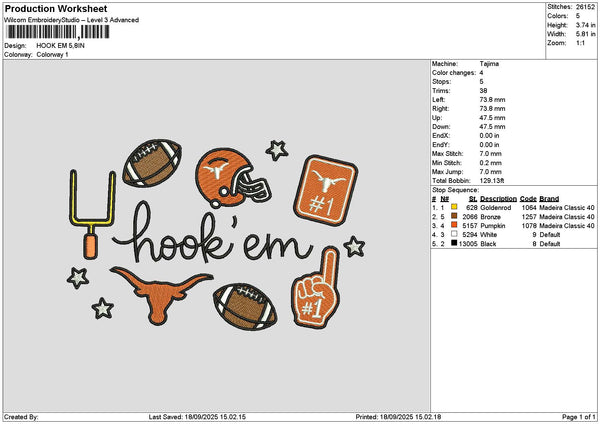The width and height of the screenshot is (600, 424).
Task: Click the EndX: label
Action: 441,136
